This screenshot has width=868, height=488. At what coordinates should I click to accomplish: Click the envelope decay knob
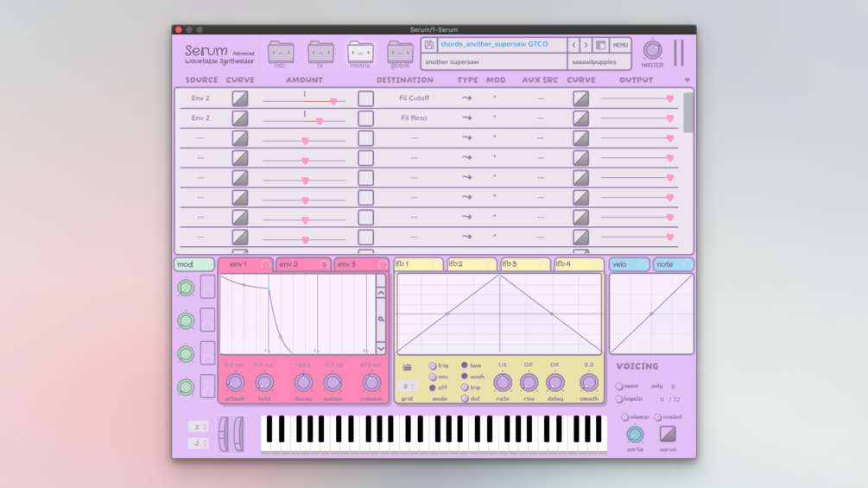[303, 383]
